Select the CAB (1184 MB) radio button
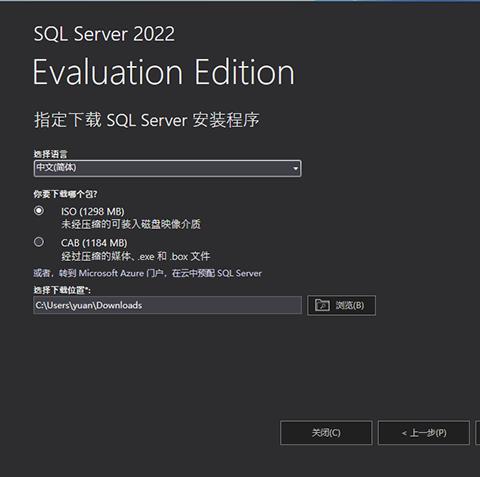Screen dimensions: 480x477 tap(39, 242)
